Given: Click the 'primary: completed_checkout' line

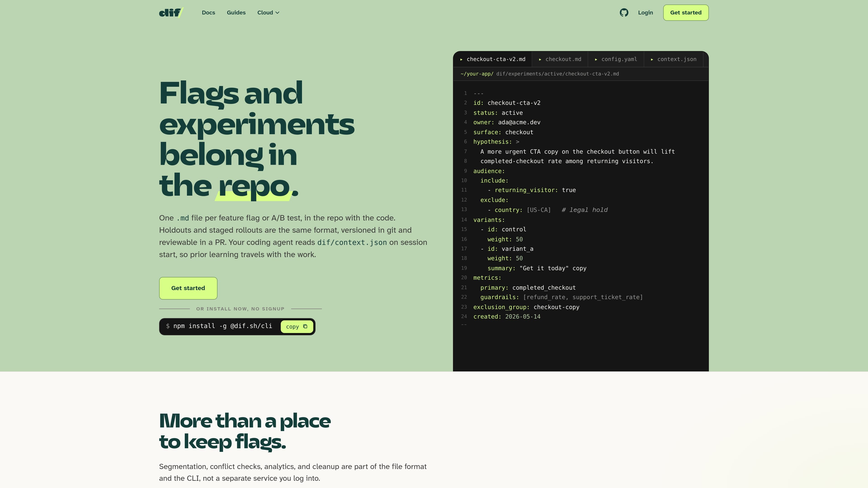Looking at the screenshot, I should [x=528, y=288].
